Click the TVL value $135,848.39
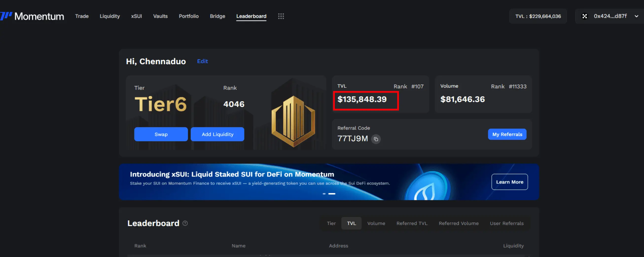 point(362,99)
